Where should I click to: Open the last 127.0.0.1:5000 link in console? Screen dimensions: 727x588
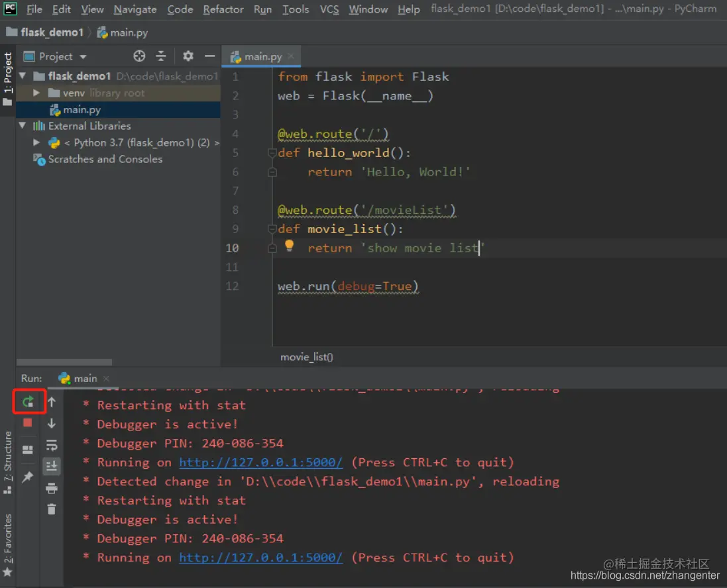[x=261, y=558]
